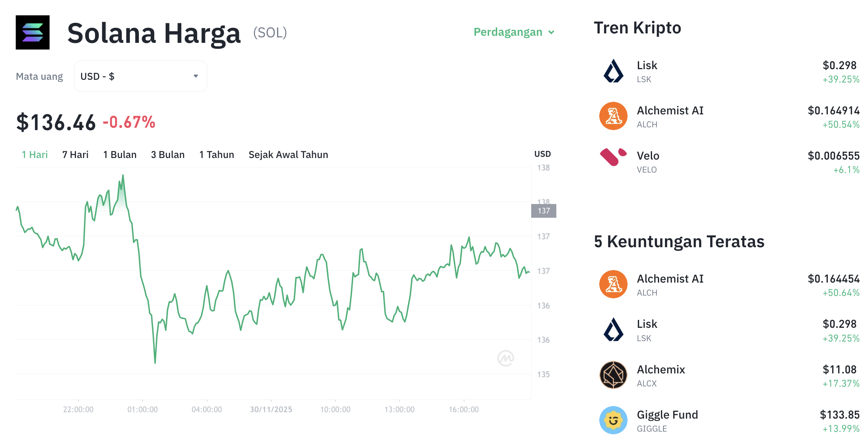
Task: Click the Alchemist AI orange icon
Action: click(x=612, y=116)
